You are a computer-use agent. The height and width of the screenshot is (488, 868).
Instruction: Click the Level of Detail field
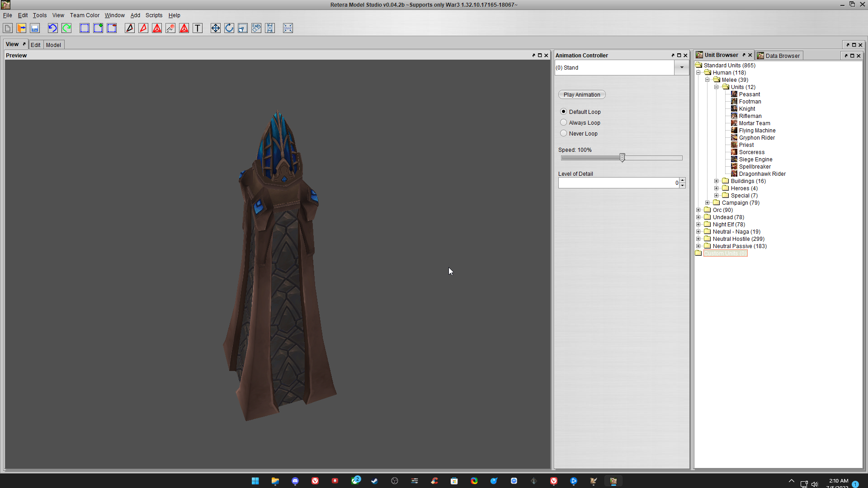[x=618, y=183]
